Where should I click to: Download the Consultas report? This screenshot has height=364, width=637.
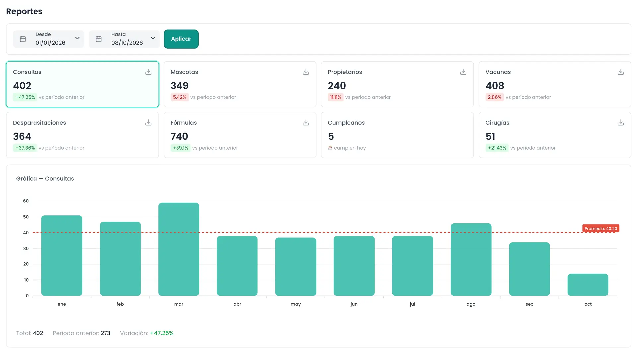click(x=148, y=72)
